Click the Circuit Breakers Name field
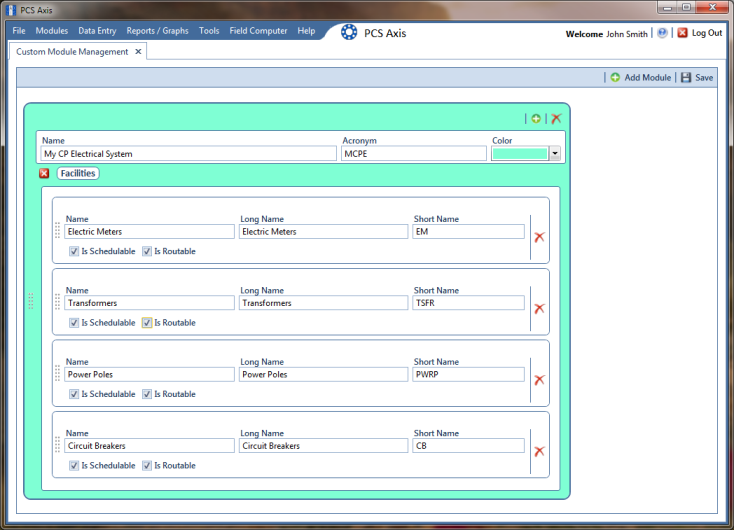Viewport: 734px width, 530px height. pos(149,446)
